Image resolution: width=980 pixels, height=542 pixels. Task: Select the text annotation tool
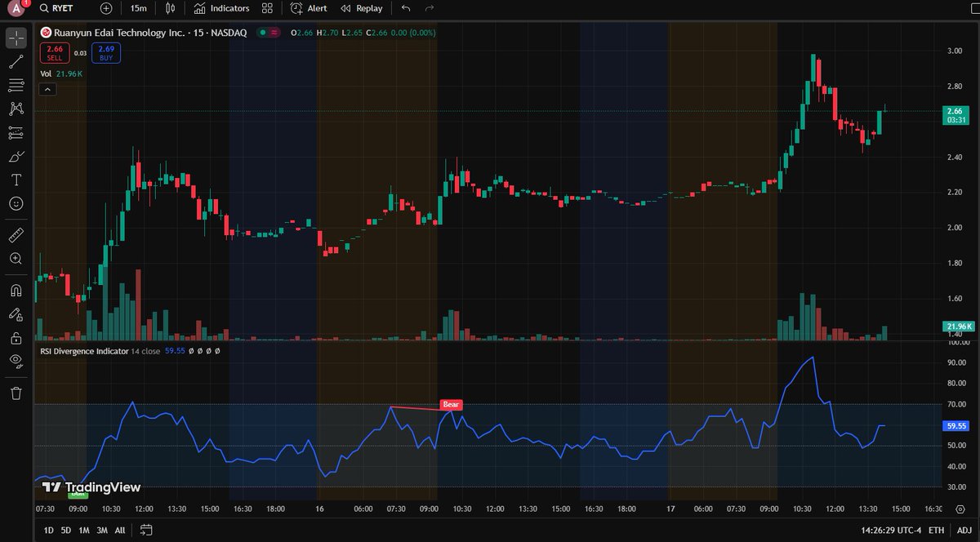point(16,180)
